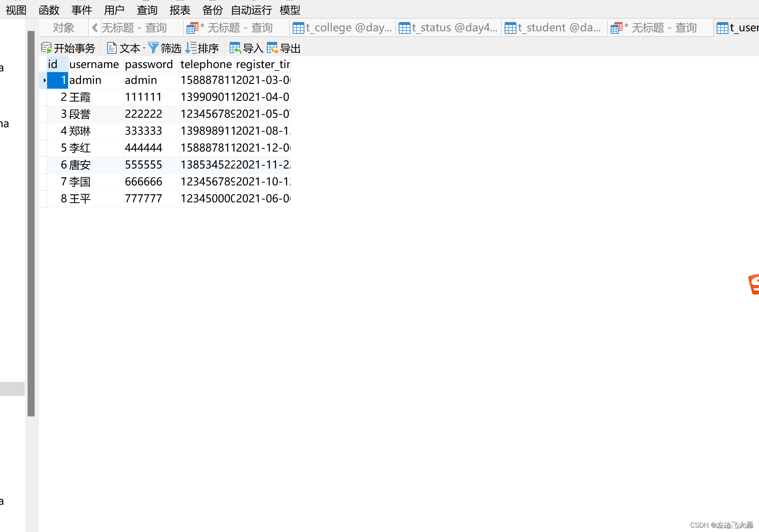Screen dimensions: 759x532
Task: Open the 事件 menu
Action: pyautogui.click(x=82, y=10)
